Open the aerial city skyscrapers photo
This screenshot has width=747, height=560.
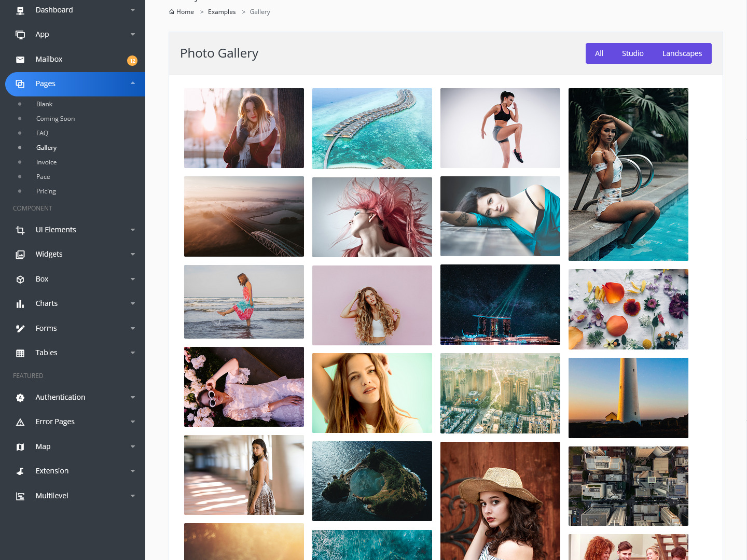click(x=500, y=393)
